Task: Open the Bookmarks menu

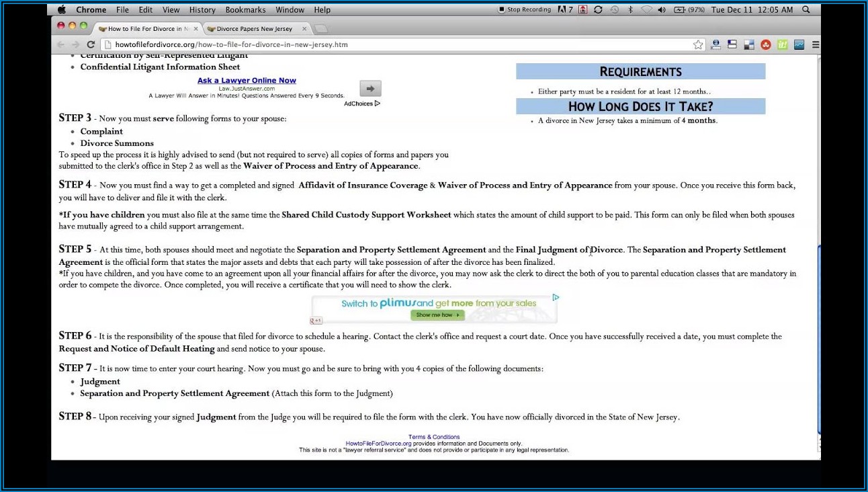Action: coord(245,10)
